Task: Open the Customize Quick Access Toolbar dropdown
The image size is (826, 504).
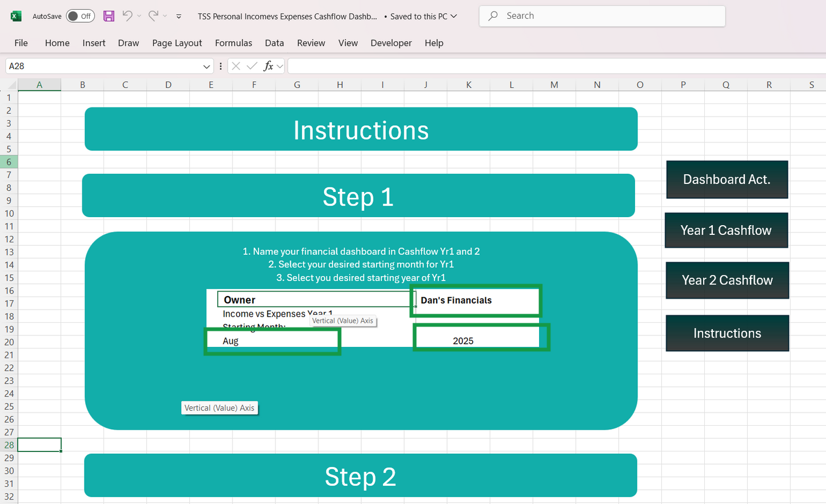Action: point(179,17)
